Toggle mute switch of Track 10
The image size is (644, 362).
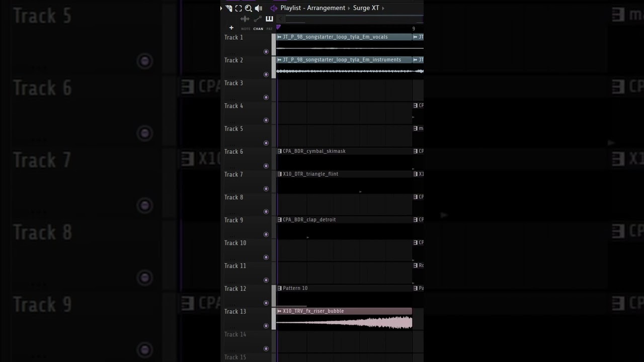[x=266, y=257]
